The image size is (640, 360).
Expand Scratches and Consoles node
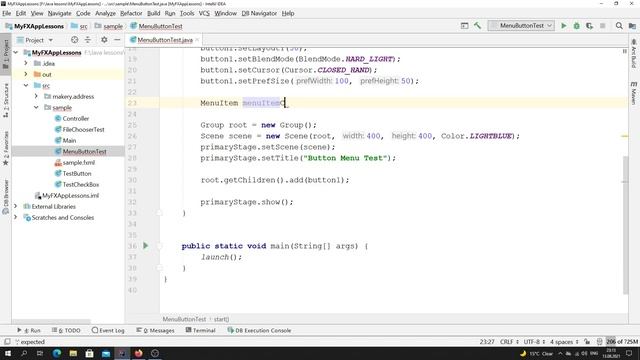tap(16, 218)
